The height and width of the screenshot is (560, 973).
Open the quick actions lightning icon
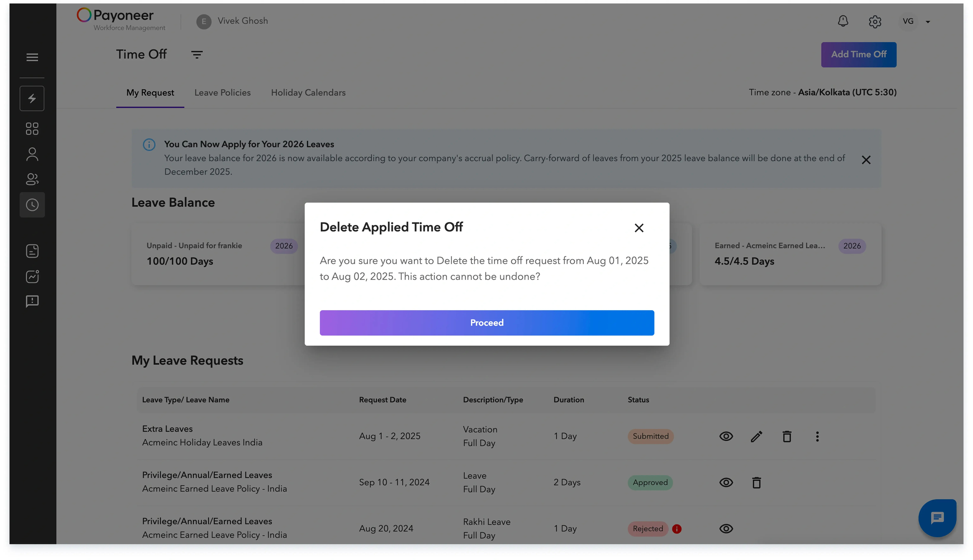click(x=32, y=98)
